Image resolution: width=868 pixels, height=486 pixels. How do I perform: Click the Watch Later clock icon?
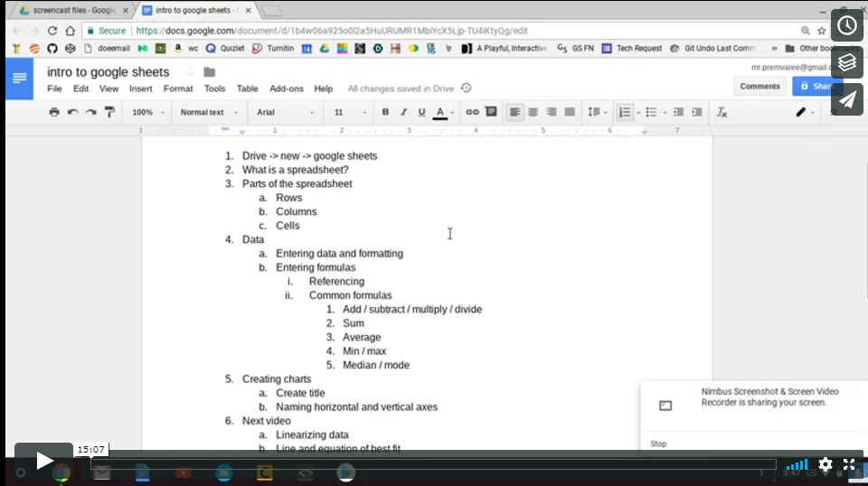coord(847,25)
